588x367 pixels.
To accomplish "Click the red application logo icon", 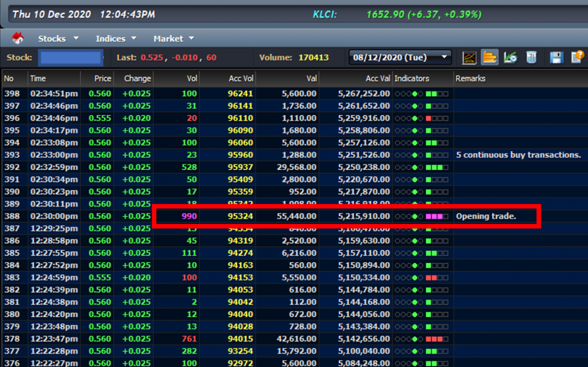I will click(x=17, y=38).
